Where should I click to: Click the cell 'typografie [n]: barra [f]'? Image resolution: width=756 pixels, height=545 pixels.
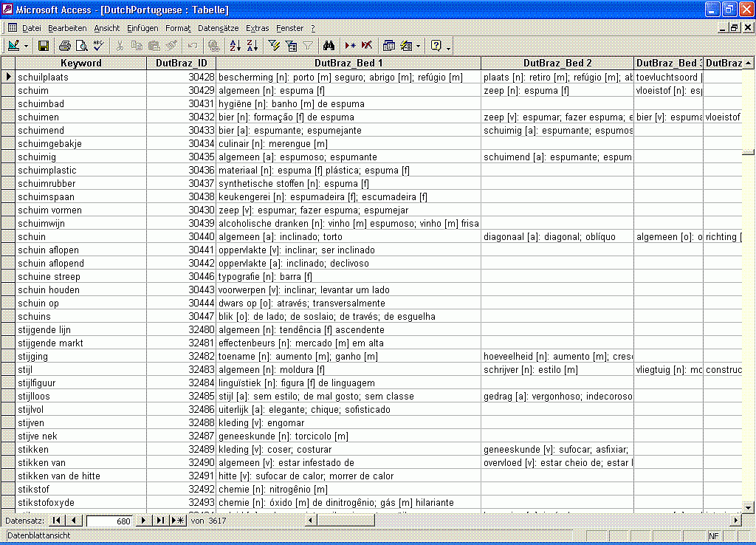click(348, 276)
